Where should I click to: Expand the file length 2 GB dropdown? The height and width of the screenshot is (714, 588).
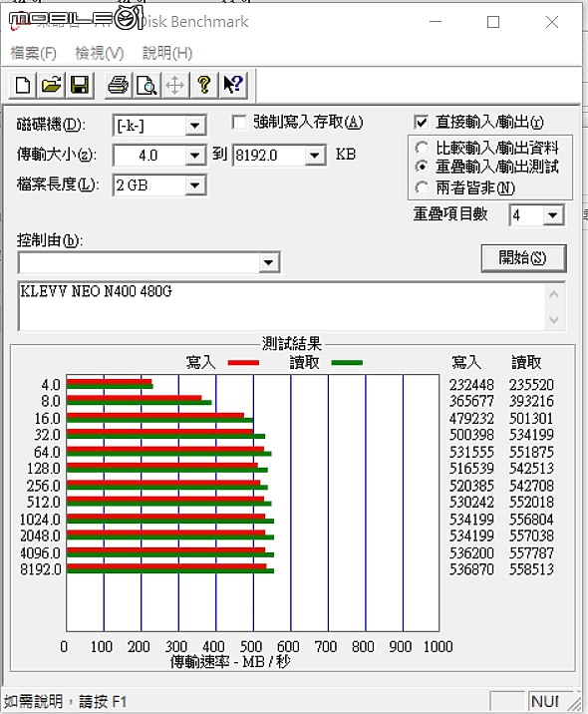pyautogui.click(x=194, y=185)
